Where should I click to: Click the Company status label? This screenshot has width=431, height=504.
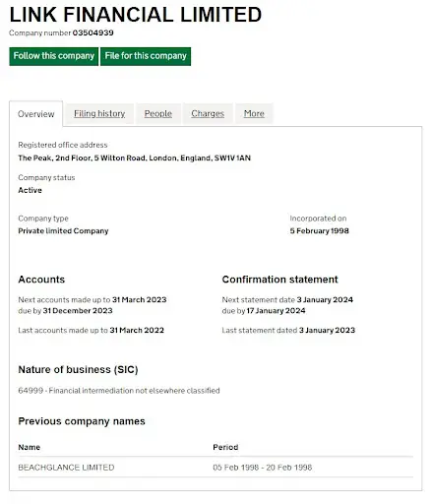click(x=46, y=177)
